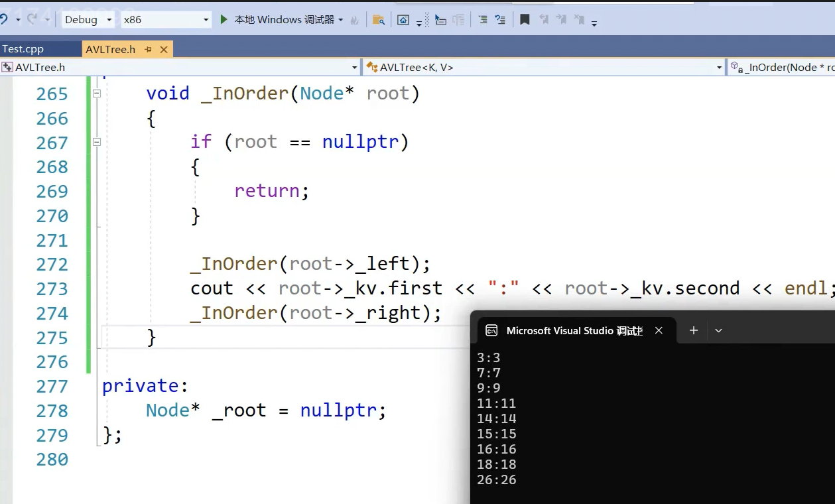Image resolution: width=835 pixels, height=504 pixels.
Task: Click the hot reload flame icon
Action: 355,20
